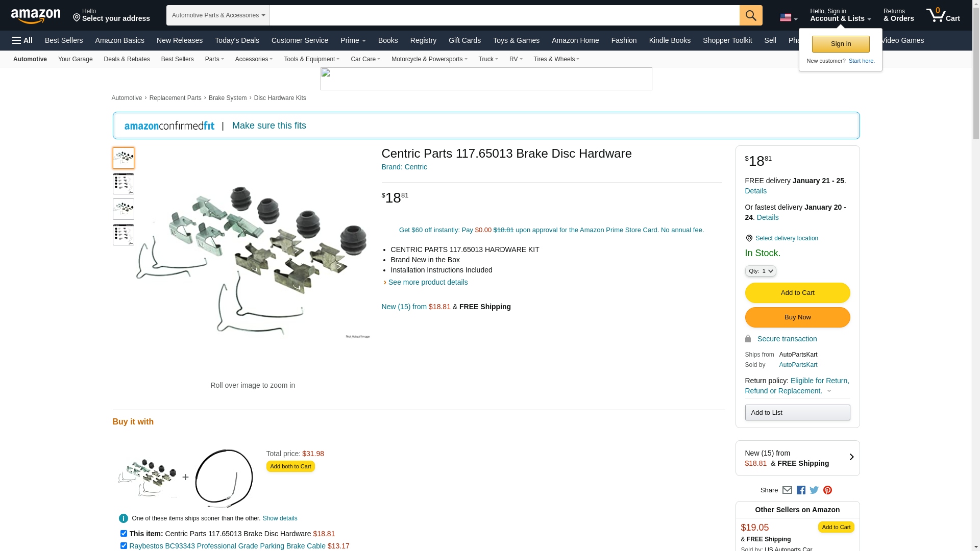Uncheck the Raybestos Parking Brake Cable checkbox

point(124,546)
